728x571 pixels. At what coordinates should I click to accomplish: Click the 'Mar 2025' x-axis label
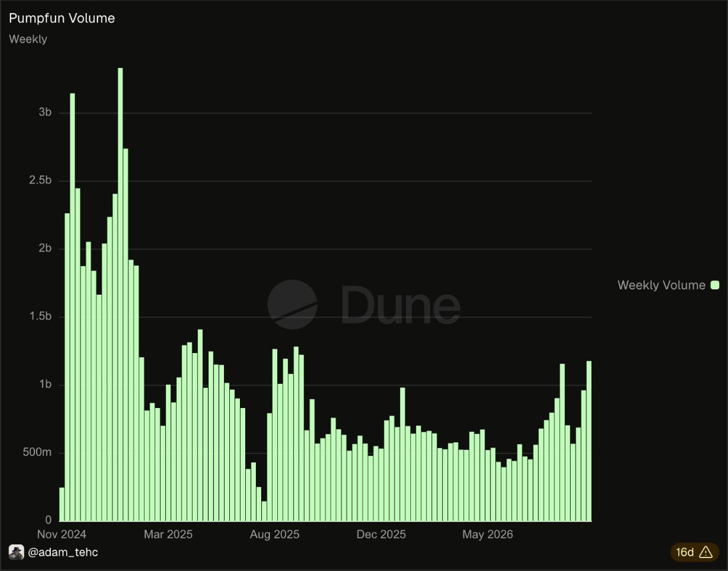168,534
